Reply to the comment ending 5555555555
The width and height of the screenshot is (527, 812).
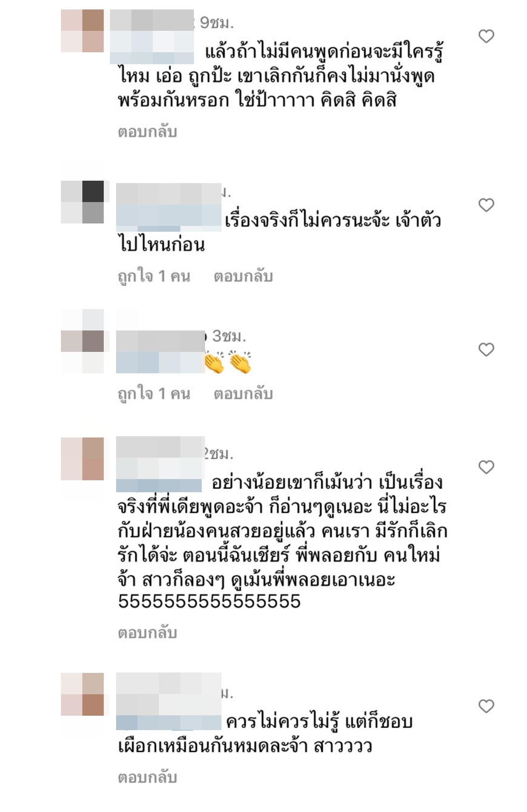tap(147, 633)
